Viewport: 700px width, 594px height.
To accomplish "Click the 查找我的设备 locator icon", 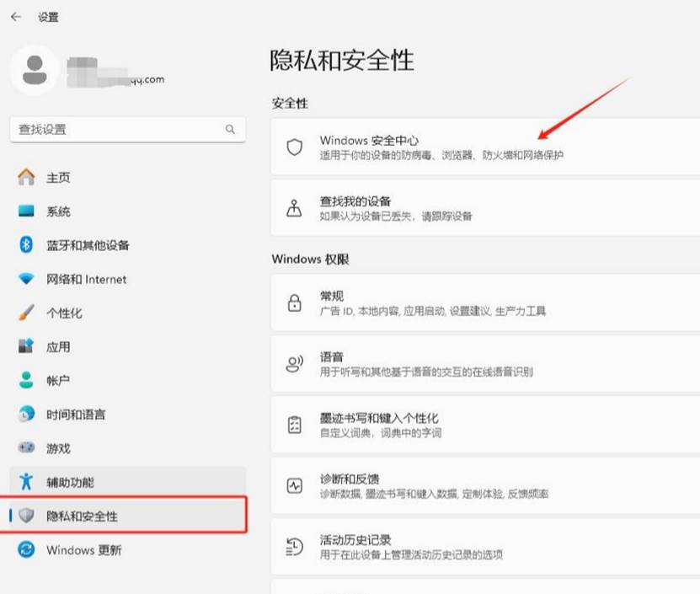I will [x=294, y=207].
